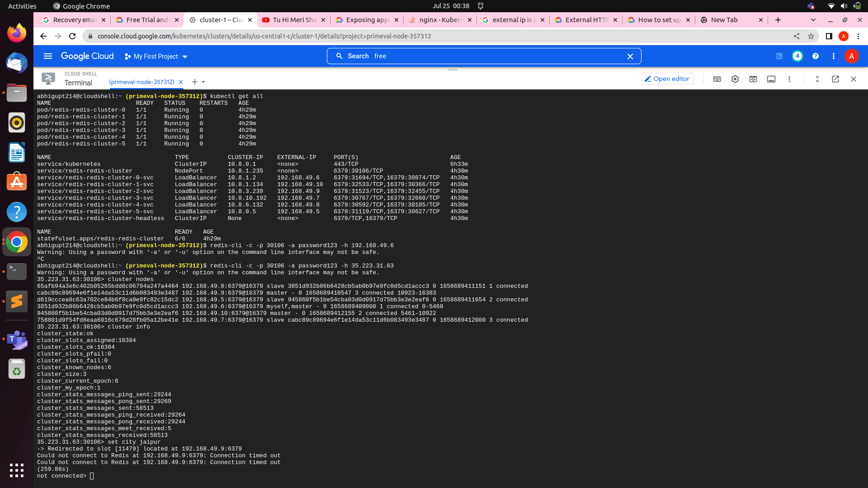Expand Chrome's tab search chevron
Viewport: 868px width, 488px height.
(813, 20)
